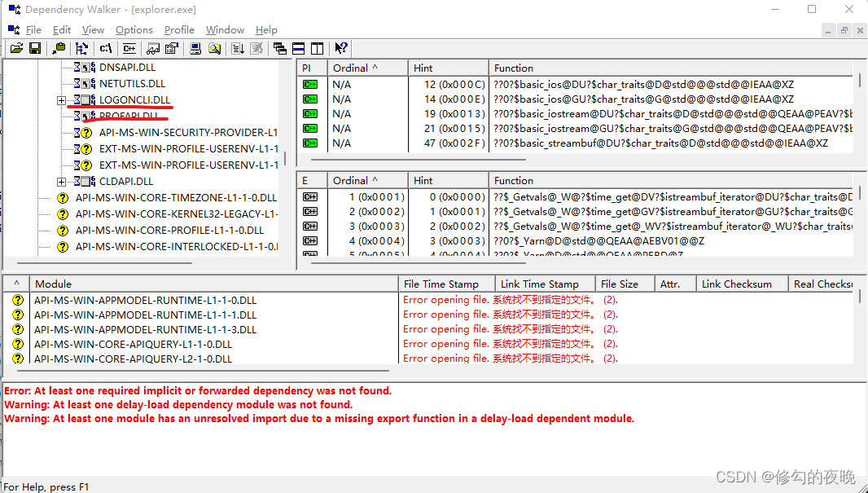Open the Help menu
This screenshot has height=493, width=868.
coord(266,30)
